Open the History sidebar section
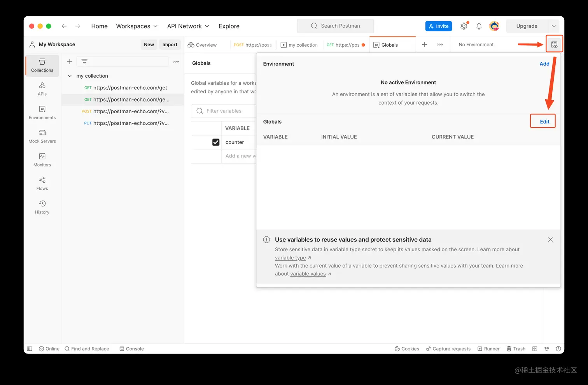 [42, 207]
